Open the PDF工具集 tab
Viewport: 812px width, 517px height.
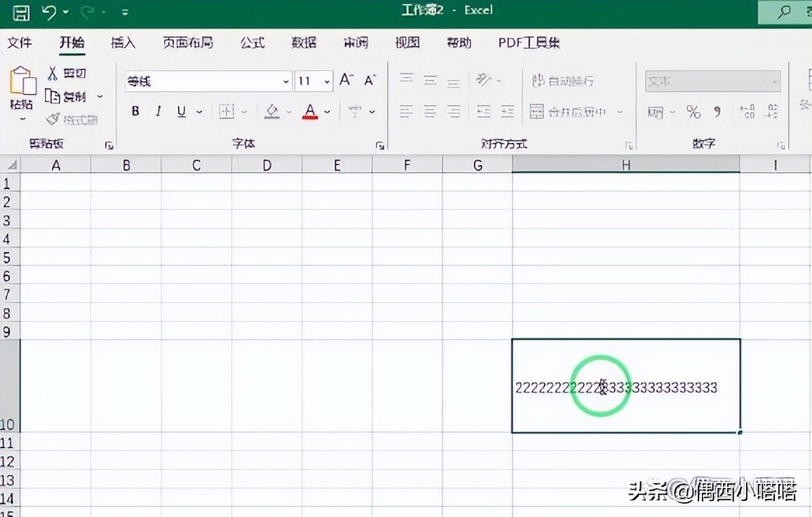point(529,43)
